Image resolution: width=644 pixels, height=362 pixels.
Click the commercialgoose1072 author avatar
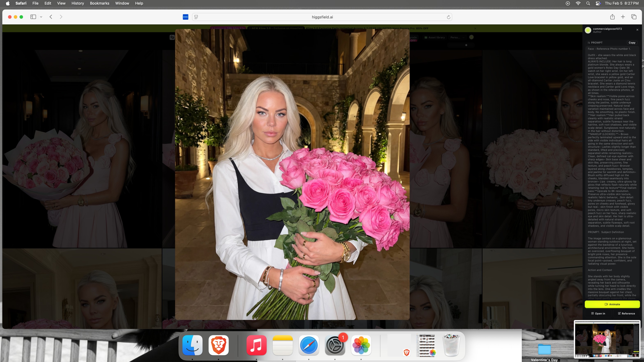[x=588, y=30]
